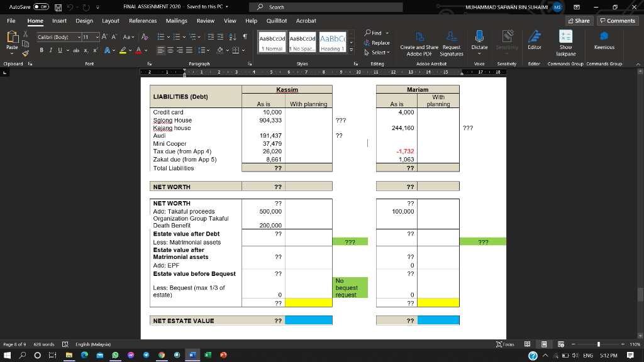Open the Comments button

click(618, 21)
